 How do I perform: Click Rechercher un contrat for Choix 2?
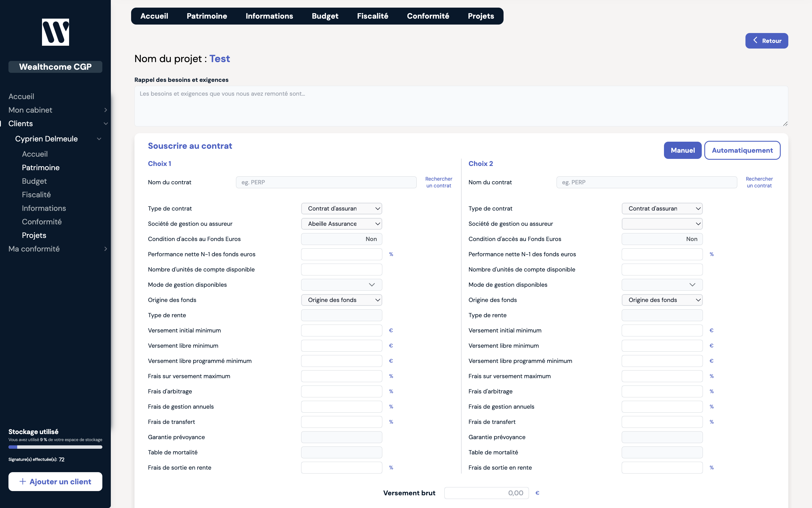pyautogui.click(x=759, y=182)
